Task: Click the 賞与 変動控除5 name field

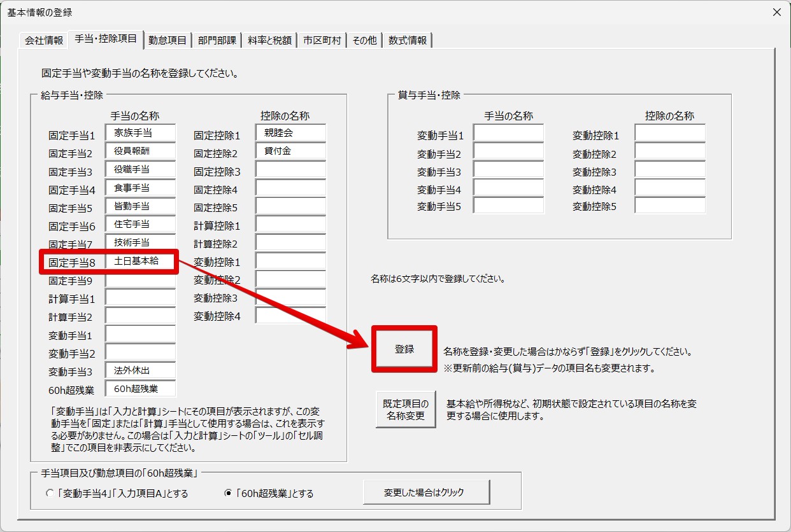Action: click(x=670, y=206)
